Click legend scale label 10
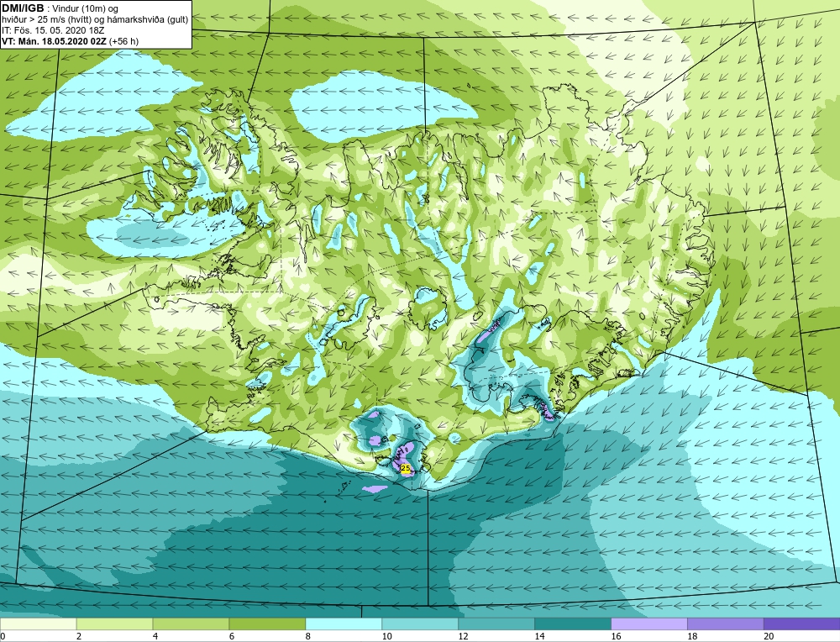 [386, 636]
